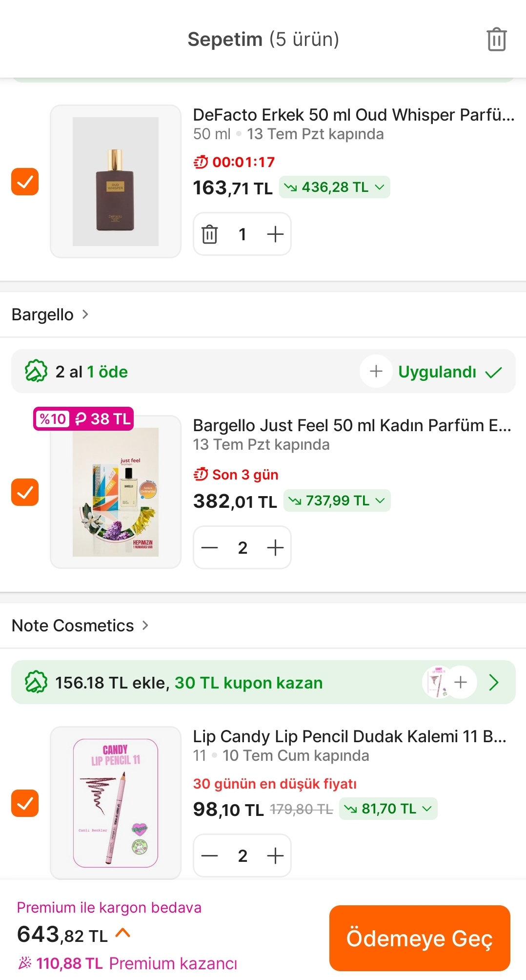Remove DeFacto perfume using its trash icon

[210, 234]
